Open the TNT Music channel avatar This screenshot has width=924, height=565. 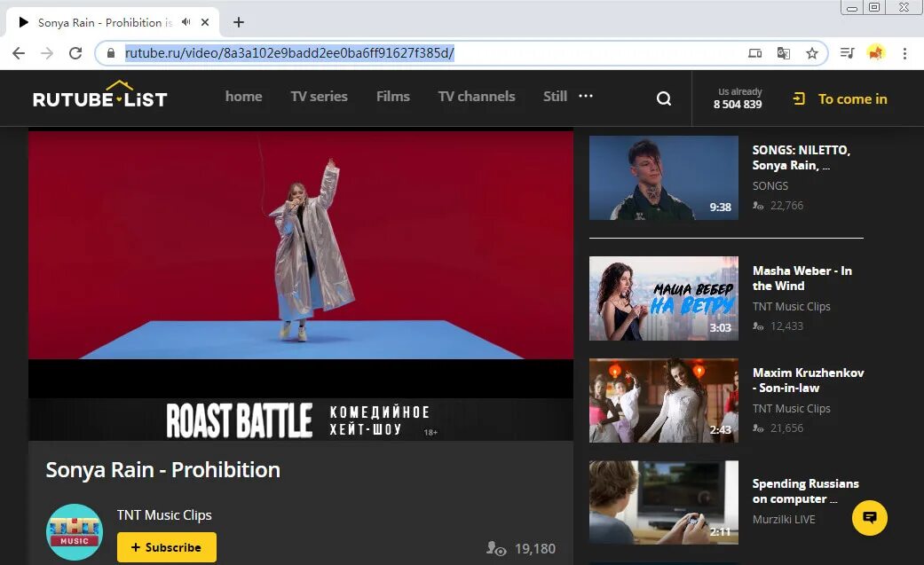(x=75, y=531)
